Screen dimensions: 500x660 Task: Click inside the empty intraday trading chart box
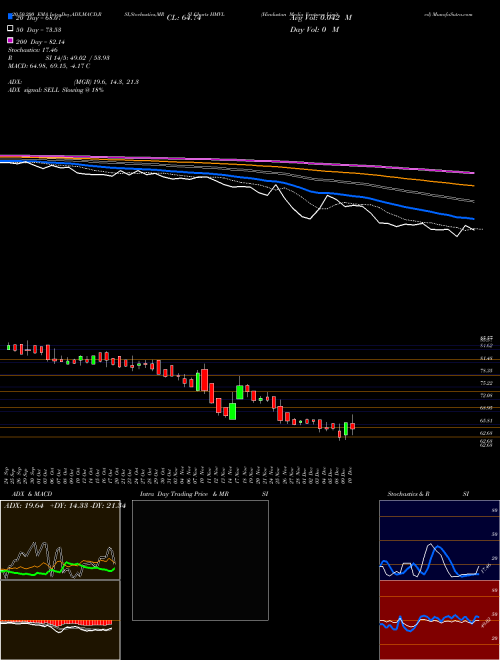click(200, 560)
